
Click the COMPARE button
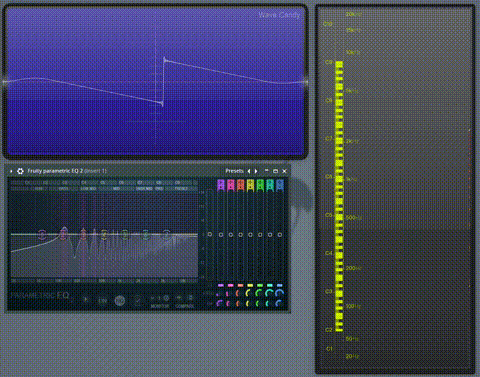(x=185, y=301)
